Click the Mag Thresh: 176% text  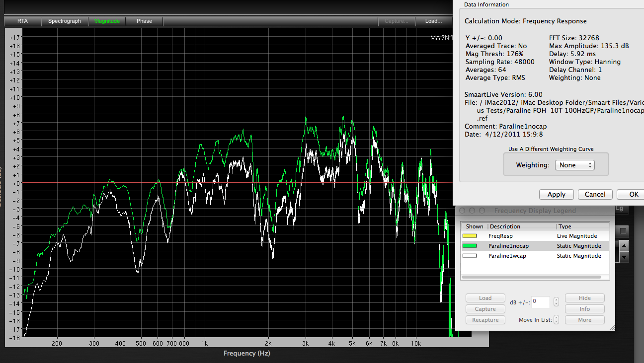[x=494, y=54]
